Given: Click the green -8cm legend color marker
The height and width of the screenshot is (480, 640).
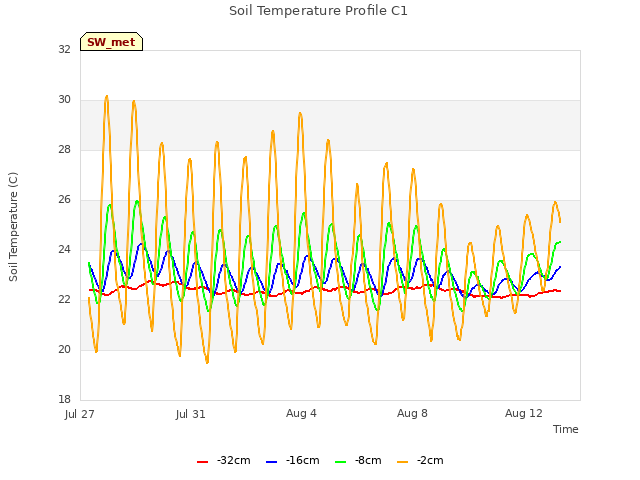Looking at the screenshot, I should coord(340,462).
